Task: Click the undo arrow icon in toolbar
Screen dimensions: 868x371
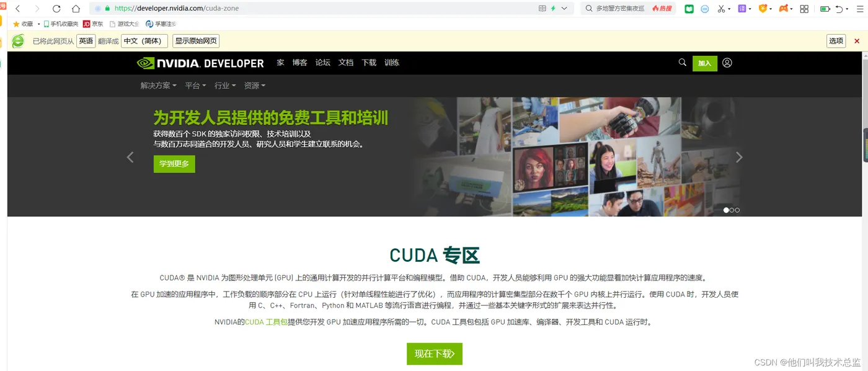Action: tap(839, 9)
